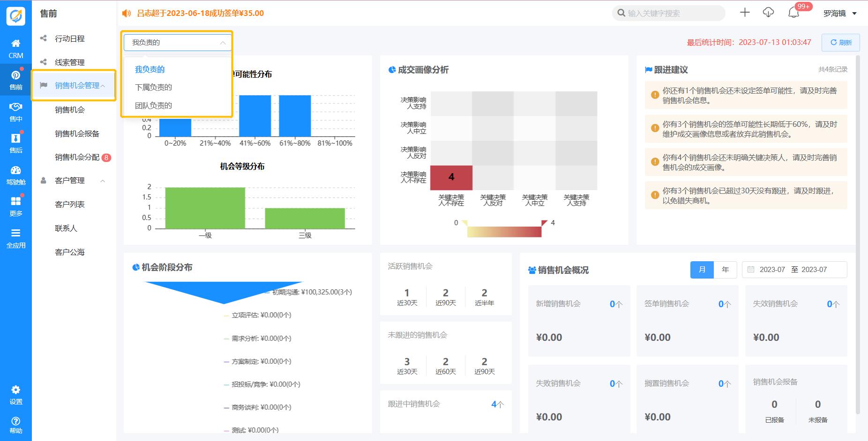Click the person icon beside 客户管理
The height and width of the screenshot is (441, 868).
(44, 180)
